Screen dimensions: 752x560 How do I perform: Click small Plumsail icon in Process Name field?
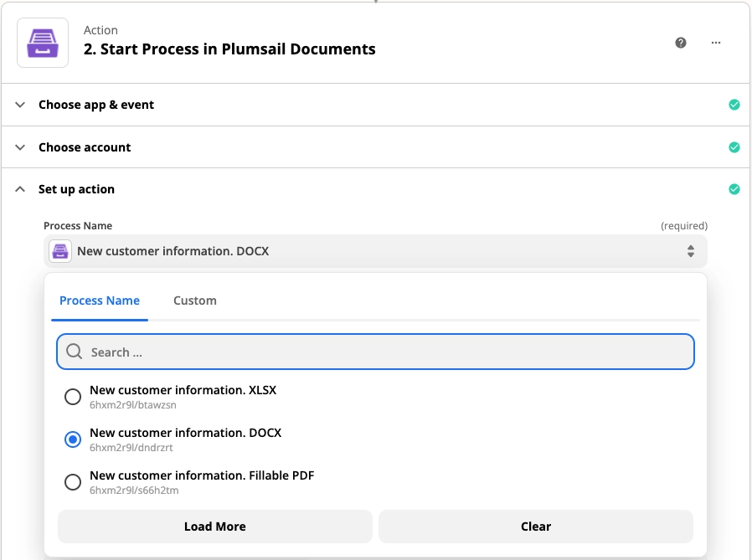pos(60,251)
